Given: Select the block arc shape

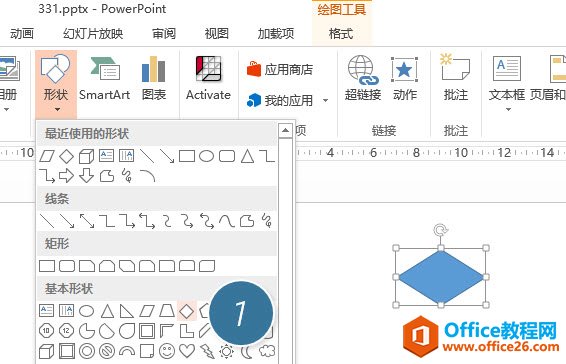Looking at the screenshot, I should point(127,351).
